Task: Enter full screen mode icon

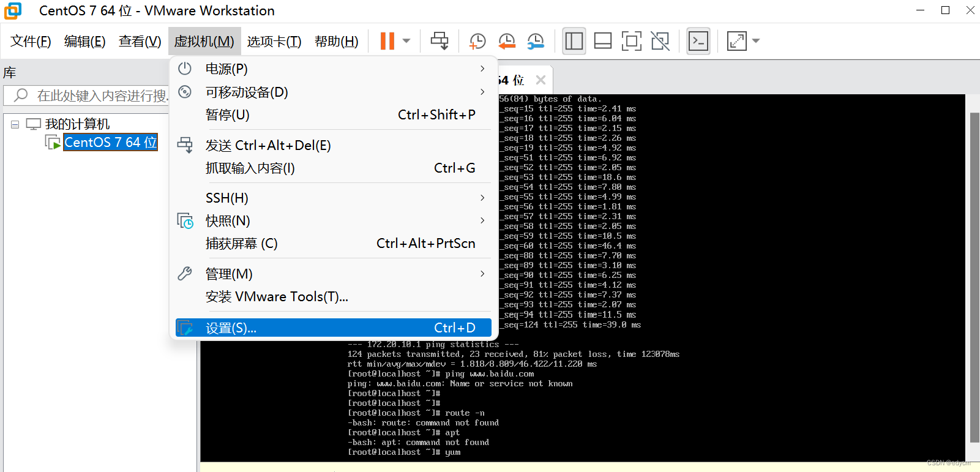Action: [x=632, y=41]
